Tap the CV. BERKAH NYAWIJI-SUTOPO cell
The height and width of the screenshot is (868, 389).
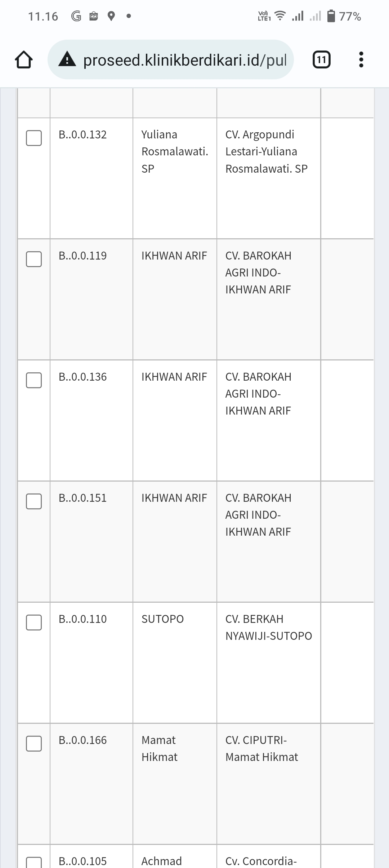pyautogui.click(x=268, y=627)
